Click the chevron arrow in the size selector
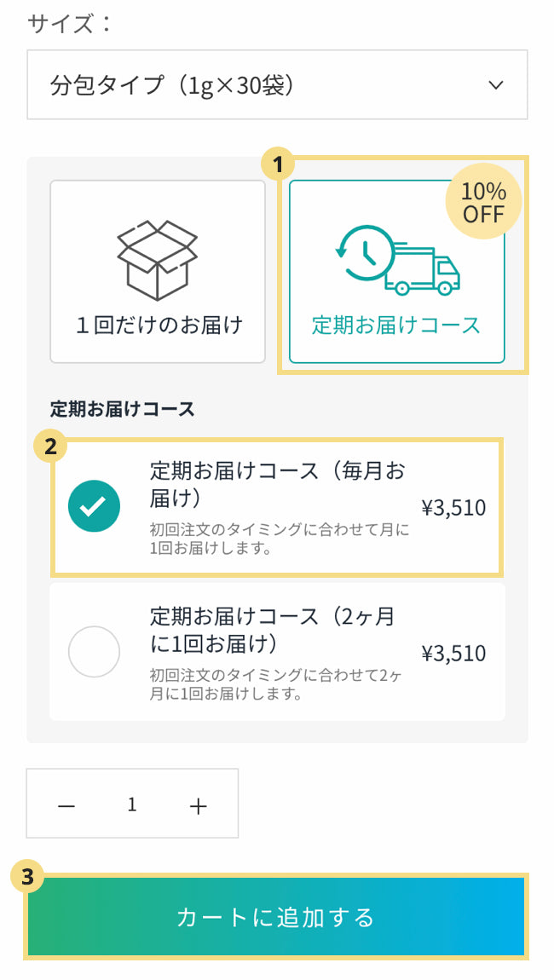Viewport: 554px width, 980px height. click(495, 84)
